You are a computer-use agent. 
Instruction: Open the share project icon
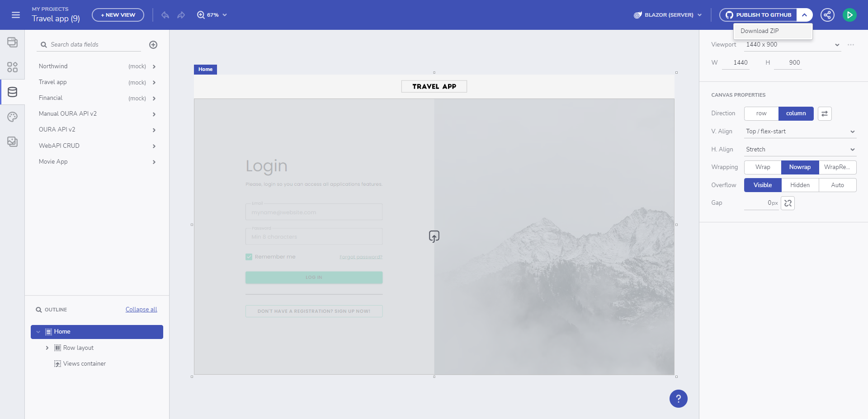[x=827, y=15]
